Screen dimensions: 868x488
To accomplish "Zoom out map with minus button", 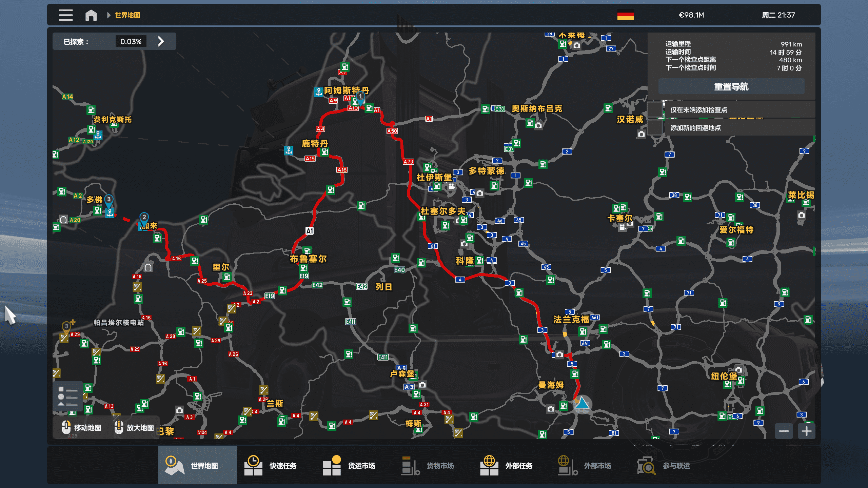I will pos(784,431).
